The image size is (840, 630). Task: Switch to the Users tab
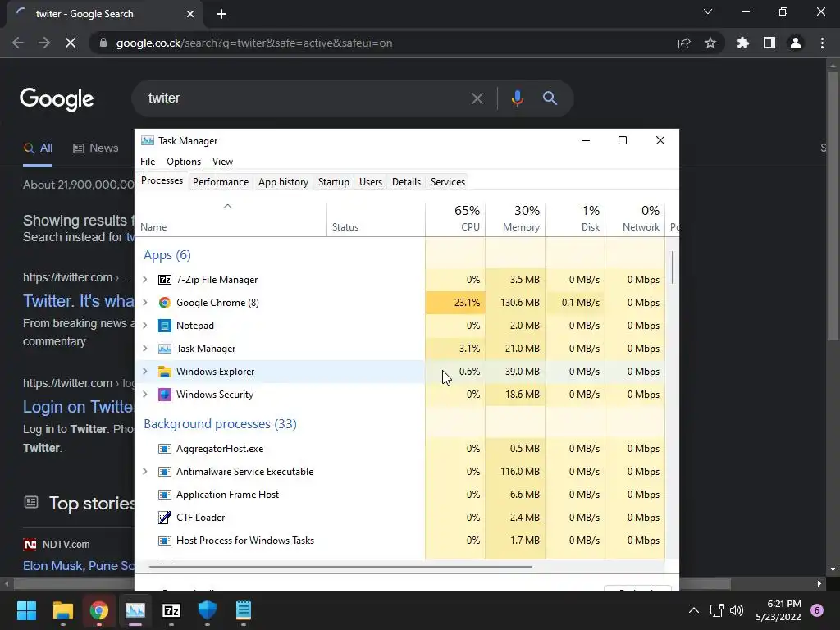371,182
